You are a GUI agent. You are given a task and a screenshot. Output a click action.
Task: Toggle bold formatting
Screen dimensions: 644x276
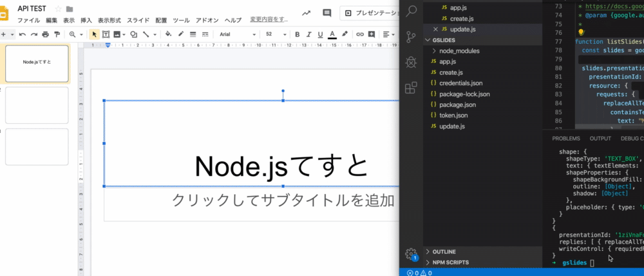click(298, 34)
